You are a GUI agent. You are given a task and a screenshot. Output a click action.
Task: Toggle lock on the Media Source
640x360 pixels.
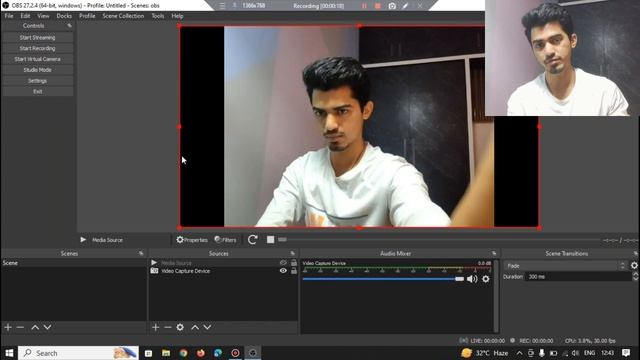pyautogui.click(x=293, y=263)
